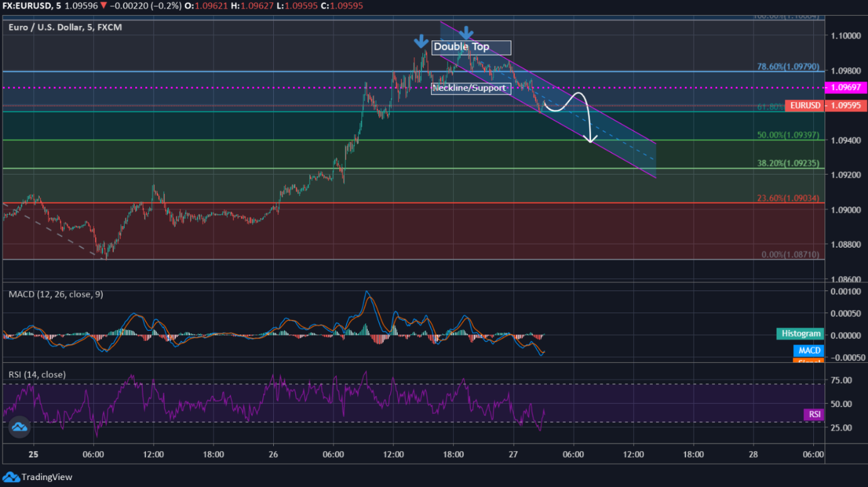The width and height of the screenshot is (868, 487).
Task: Click the left blue down arrow marker
Action: pos(420,42)
